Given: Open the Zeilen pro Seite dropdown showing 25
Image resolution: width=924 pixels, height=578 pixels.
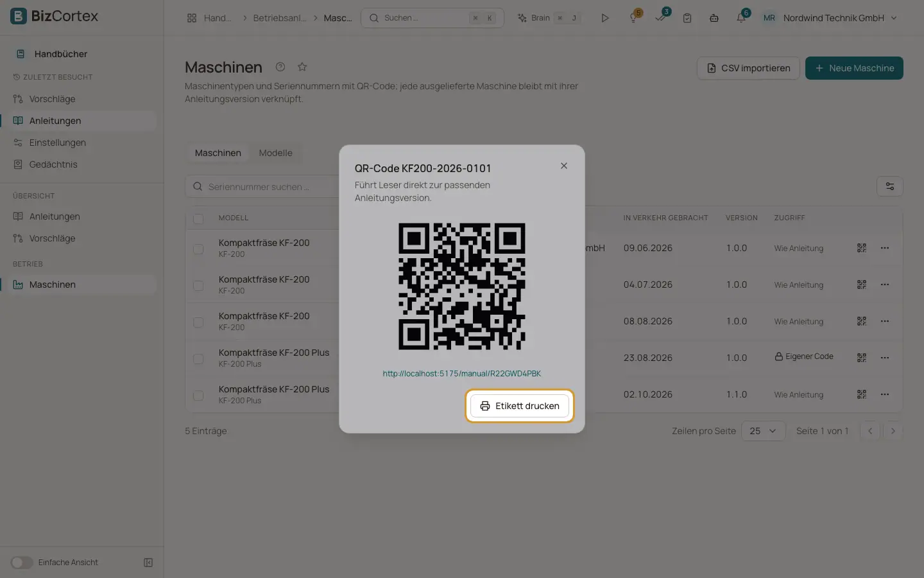Looking at the screenshot, I should (x=763, y=431).
